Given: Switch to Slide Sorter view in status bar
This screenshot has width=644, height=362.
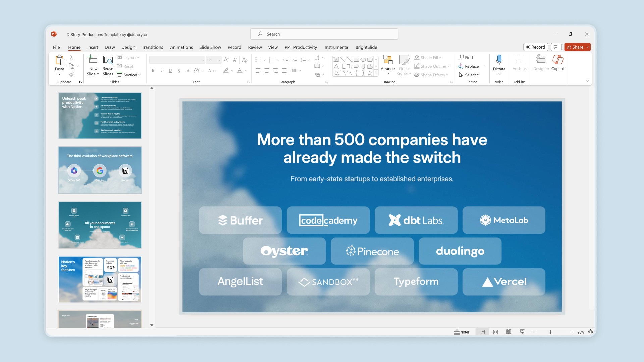Looking at the screenshot, I should [x=495, y=332].
